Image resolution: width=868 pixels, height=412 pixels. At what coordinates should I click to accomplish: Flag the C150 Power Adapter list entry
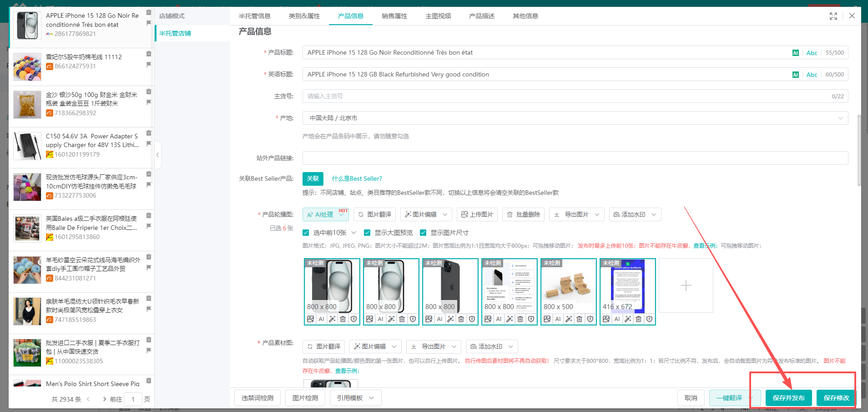pyautogui.click(x=149, y=144)
